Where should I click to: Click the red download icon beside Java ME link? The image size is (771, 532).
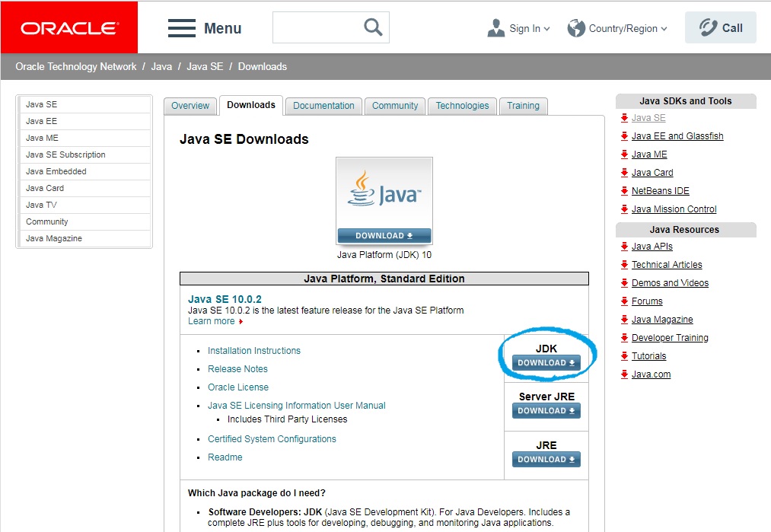(x=624, y=154)
